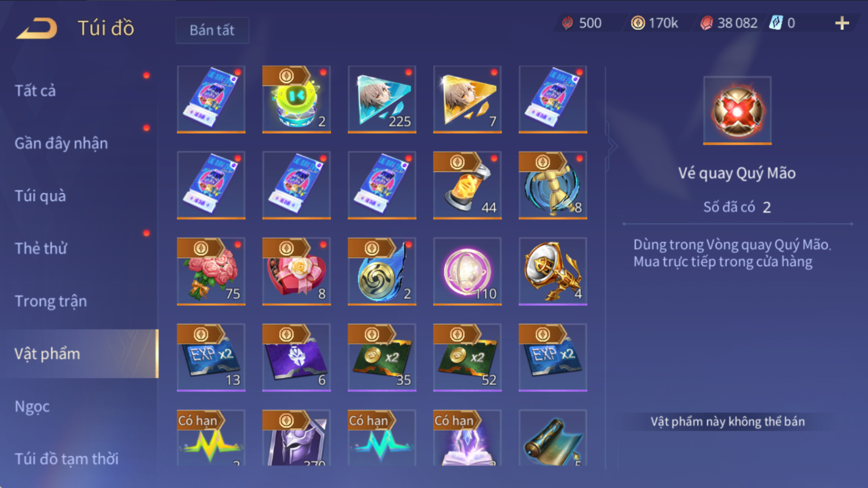Select the blue hero fragment with 225
This screenshot has width=868, height=488.
(382, 99)
